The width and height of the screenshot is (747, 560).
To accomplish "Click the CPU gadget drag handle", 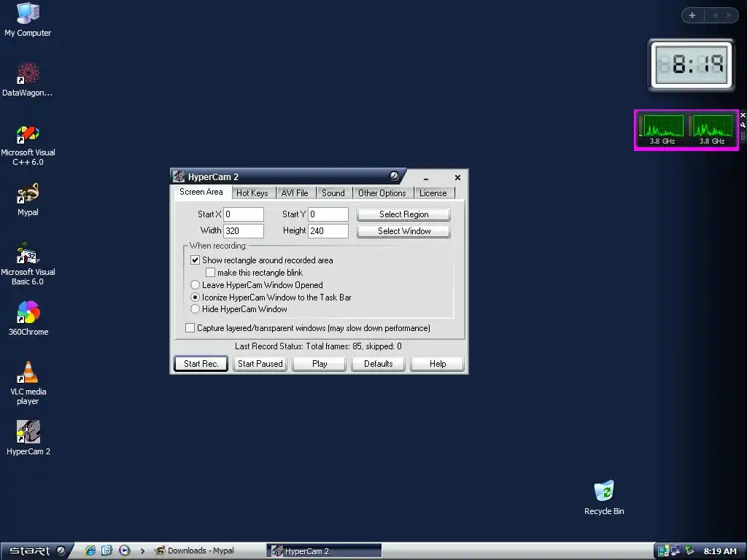I will tap(743, 136).
